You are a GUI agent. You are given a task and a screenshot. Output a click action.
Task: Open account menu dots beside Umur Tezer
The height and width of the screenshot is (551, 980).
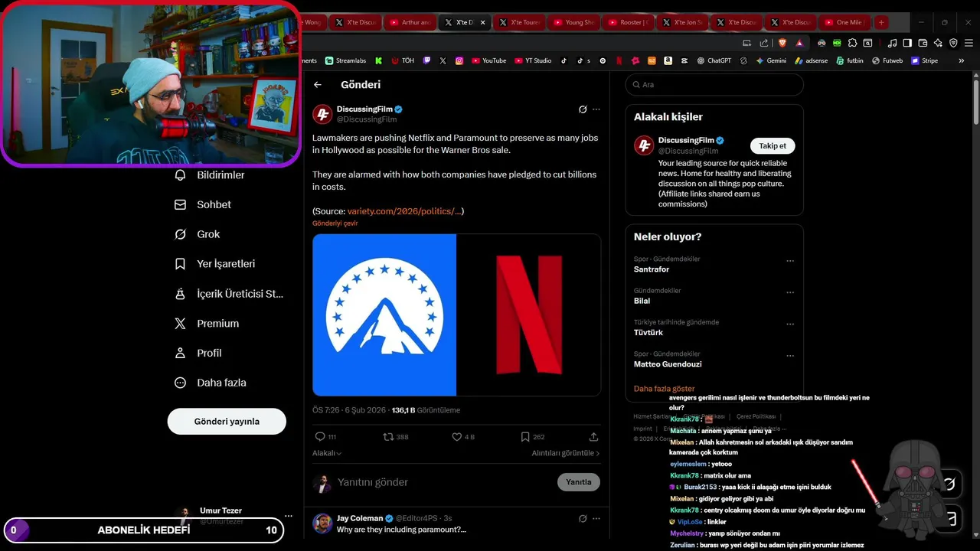(x=289, y=516)
